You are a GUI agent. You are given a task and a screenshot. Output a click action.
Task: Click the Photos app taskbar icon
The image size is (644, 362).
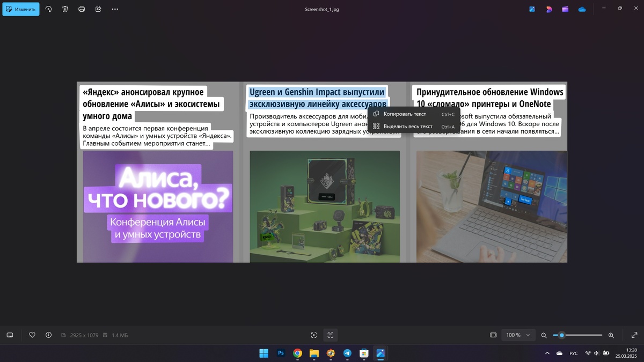coord(380,353)
